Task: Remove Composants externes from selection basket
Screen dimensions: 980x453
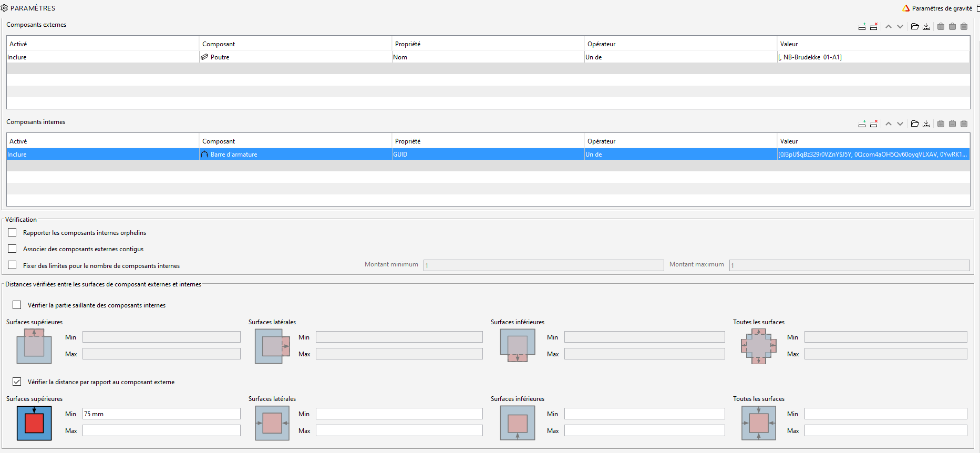Action: coord(952,26)
